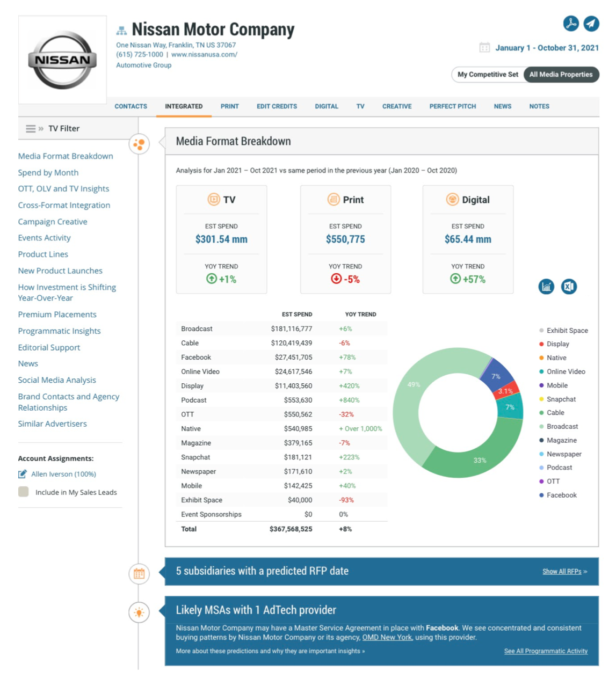Open the Notes tab
This screenshot has width=616, height=686.
[x=539, y=106]
